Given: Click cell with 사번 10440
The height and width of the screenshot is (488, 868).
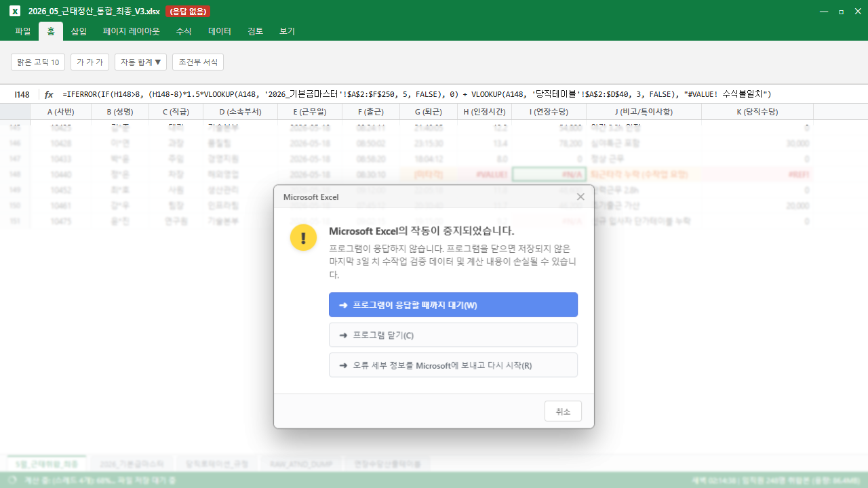Looking at the screenshot, I should [61, 174].
